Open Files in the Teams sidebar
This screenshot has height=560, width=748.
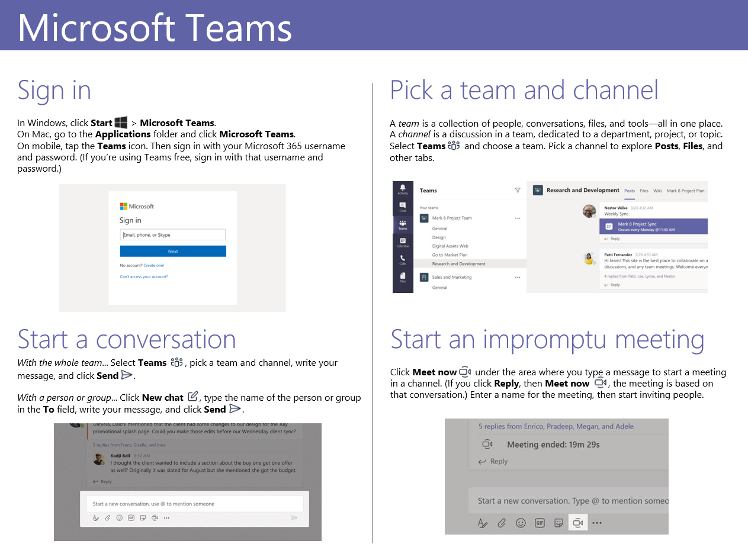pos(403,277)
